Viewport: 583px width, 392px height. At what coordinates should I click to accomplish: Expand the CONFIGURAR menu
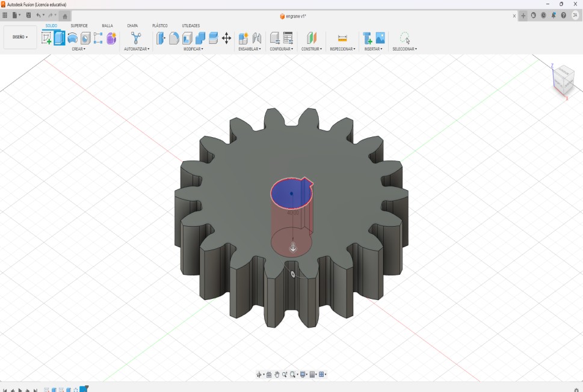[x=281, y=49]
